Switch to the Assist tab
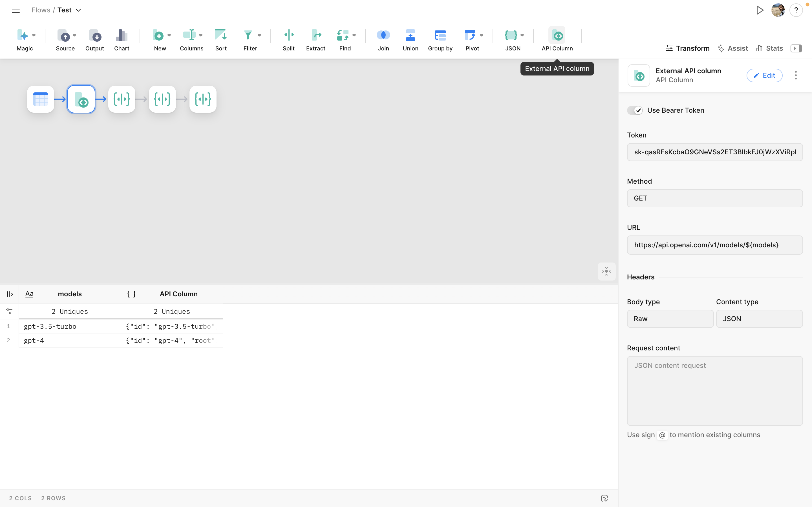This screenshot has height=507, width=812. point(733,48)
